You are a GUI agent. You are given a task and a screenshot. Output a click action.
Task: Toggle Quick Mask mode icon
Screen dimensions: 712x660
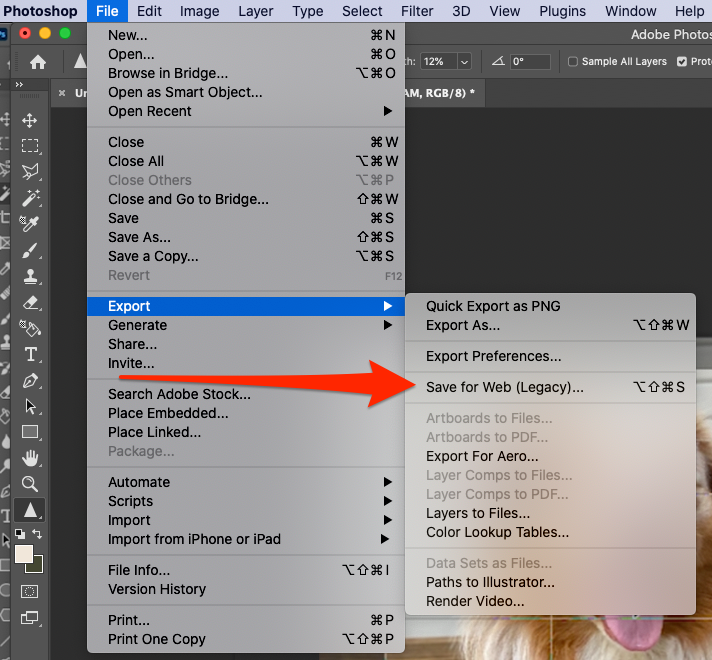30,591
